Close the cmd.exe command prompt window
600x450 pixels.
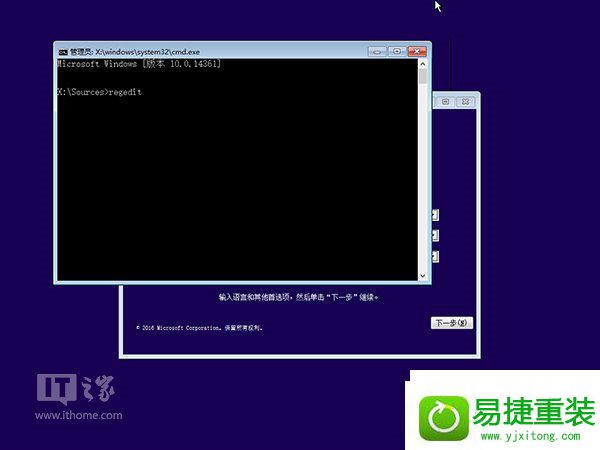pos(416,51)
